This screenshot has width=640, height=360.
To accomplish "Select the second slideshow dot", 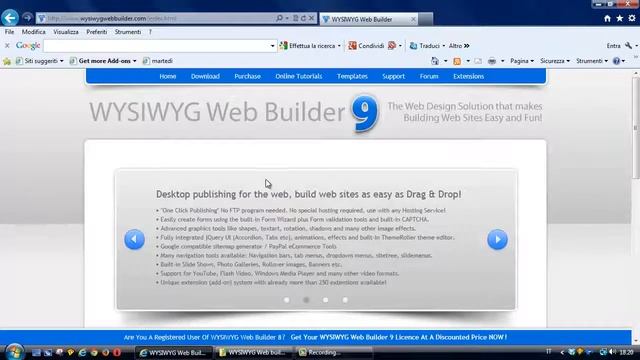I will [x=306, y=300].
